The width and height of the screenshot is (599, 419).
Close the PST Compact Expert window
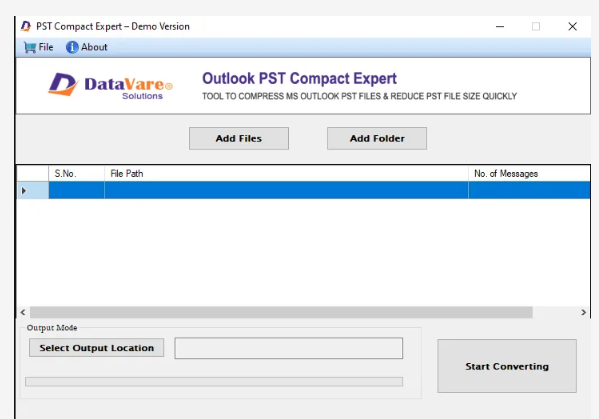(x=572, y=26)
